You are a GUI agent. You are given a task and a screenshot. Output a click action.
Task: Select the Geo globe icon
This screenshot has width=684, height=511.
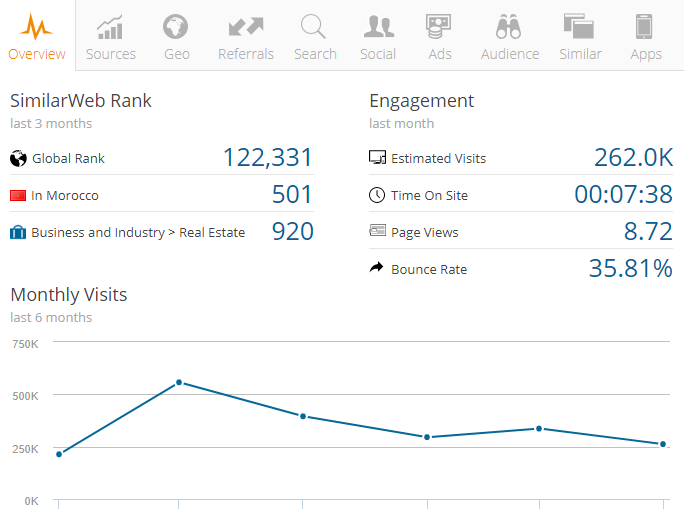coord(176,26)
